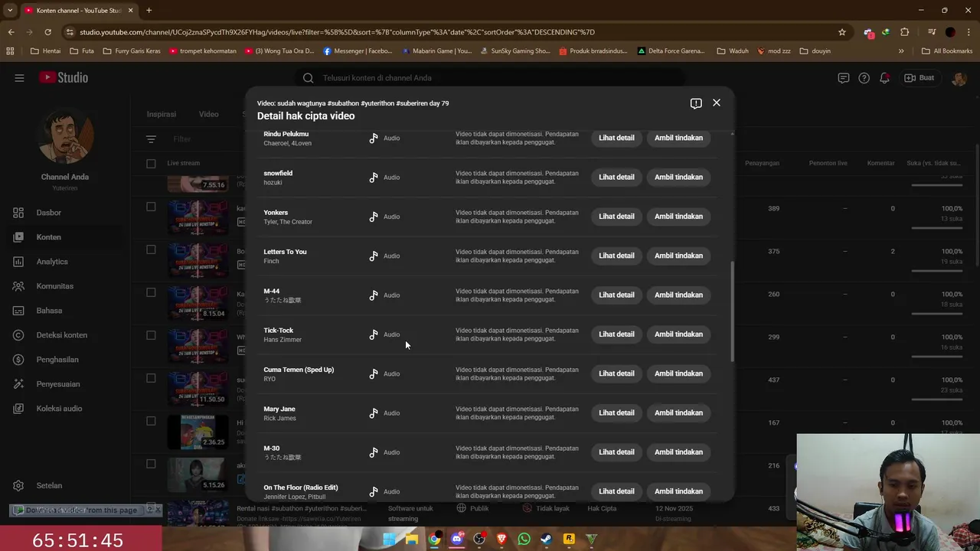Click the audio note icon for M-30
980x551 pixels.
click(x=374, y=452)
